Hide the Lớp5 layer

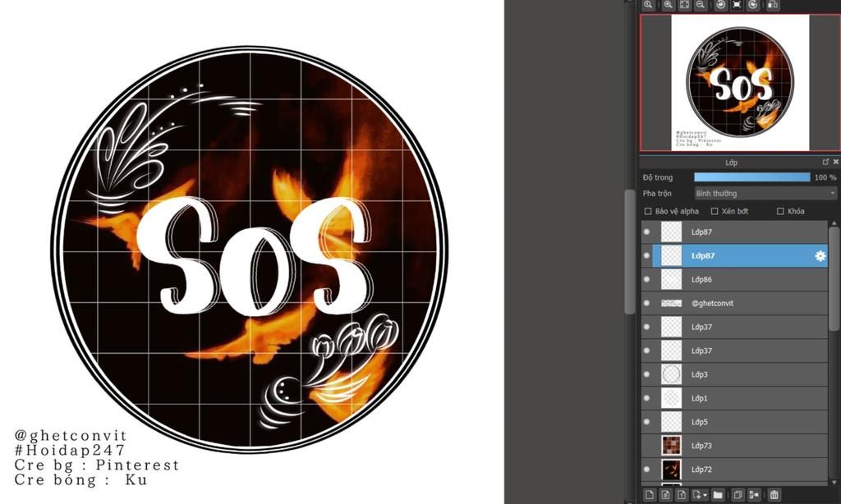click(x=647, y=421)
